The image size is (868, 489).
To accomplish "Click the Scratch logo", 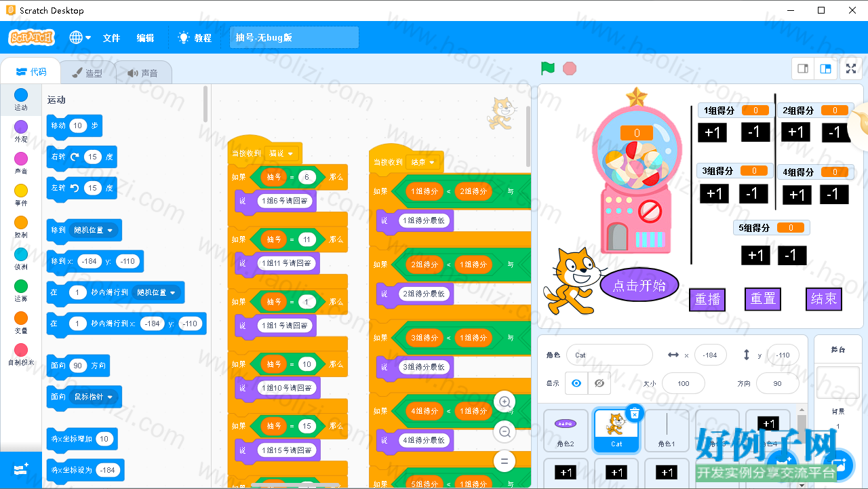I will click(32, 37).
